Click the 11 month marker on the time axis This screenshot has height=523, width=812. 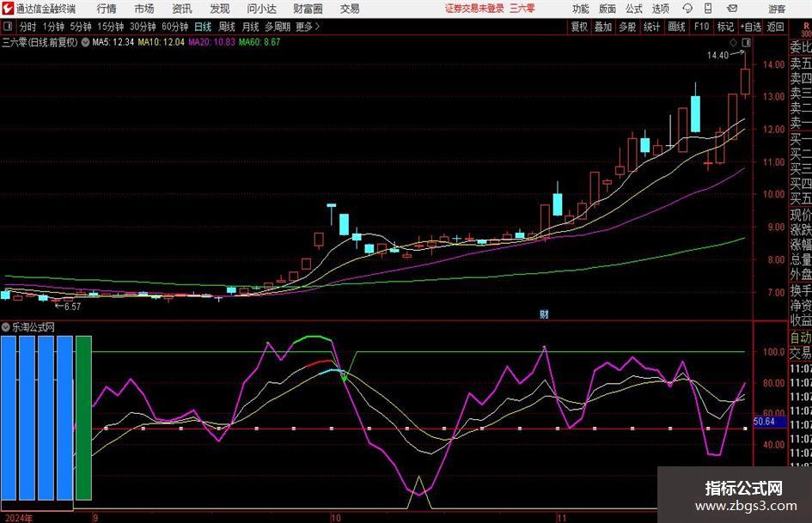click(561, 518)
